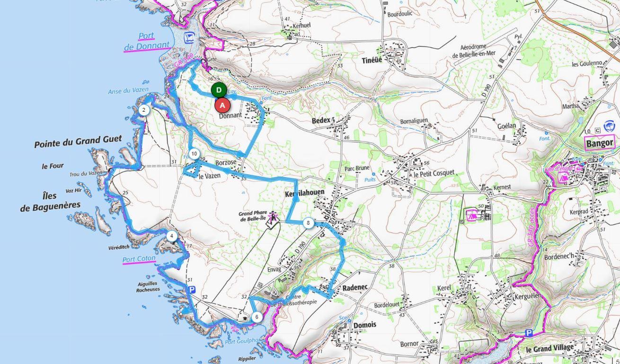The image size is (620, 364).
Task: Click the pink campsite icon in Bangor
Action: click(x=563, y=178)
